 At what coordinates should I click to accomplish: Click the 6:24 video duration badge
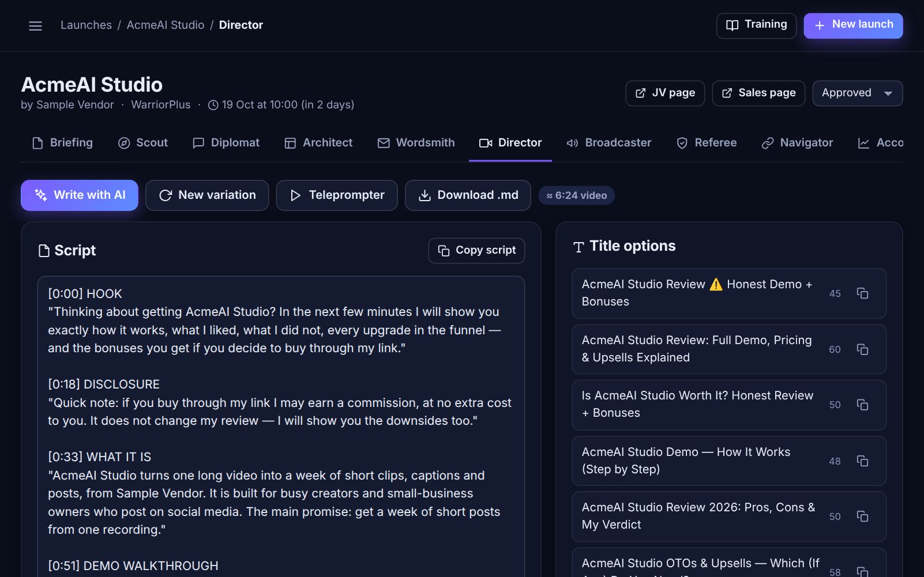577,195
